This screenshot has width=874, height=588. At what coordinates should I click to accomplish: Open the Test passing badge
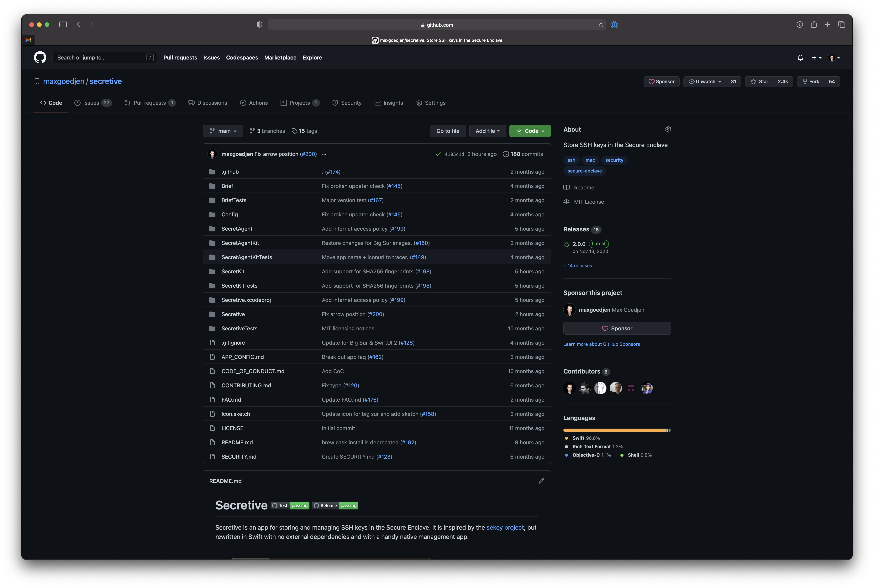(290, 506)
